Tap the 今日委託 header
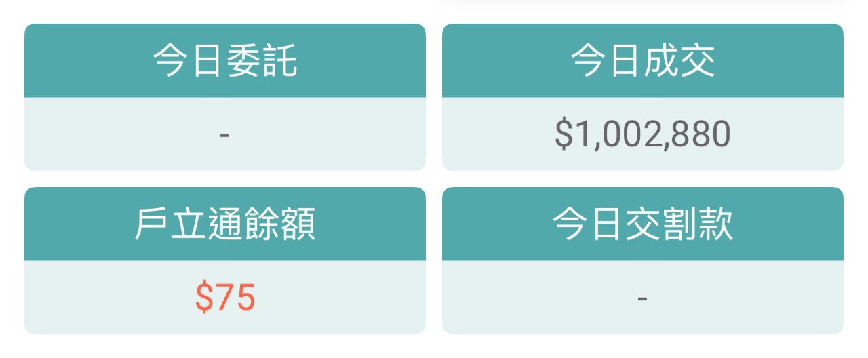This screenshot has width=868, height=358. coord(225,61)
